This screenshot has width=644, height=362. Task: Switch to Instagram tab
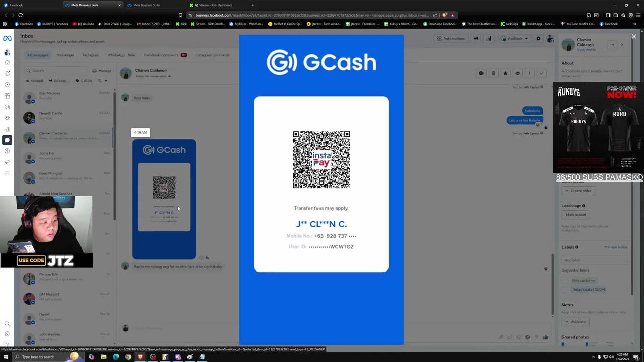[91, 55]
